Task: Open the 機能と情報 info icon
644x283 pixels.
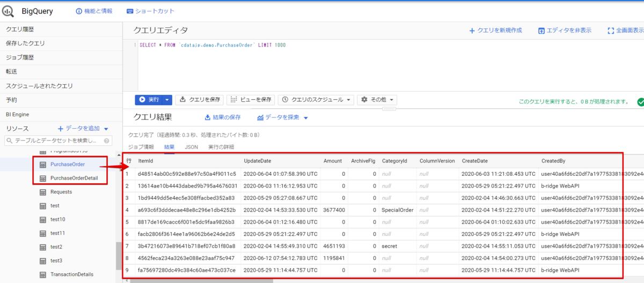Action: coord(79,11)
